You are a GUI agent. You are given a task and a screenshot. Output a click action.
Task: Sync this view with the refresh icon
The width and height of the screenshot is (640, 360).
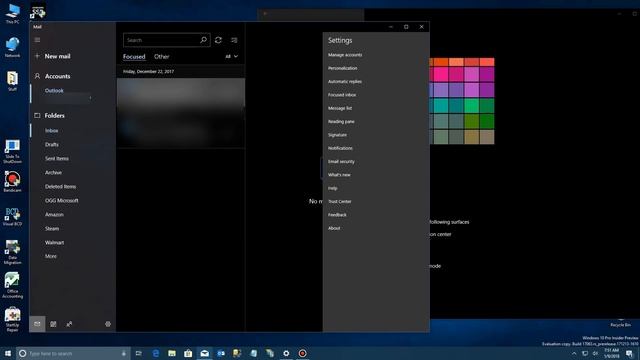pos(218,40)
